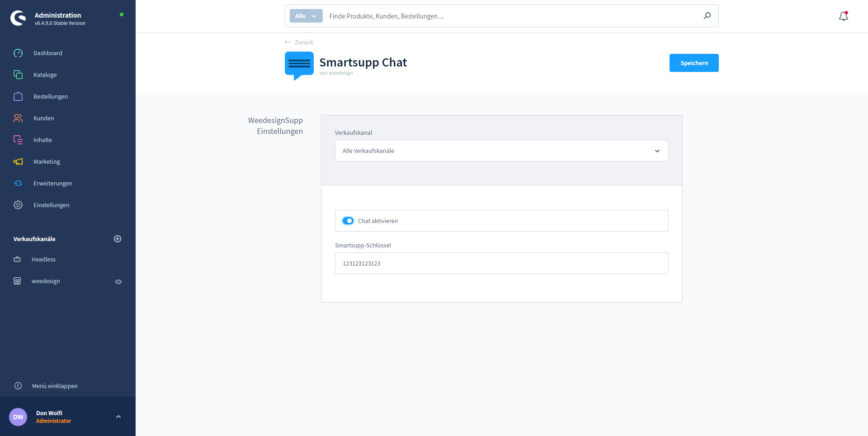Click the Dashboard gauge icon

click(x=18, y=53)
